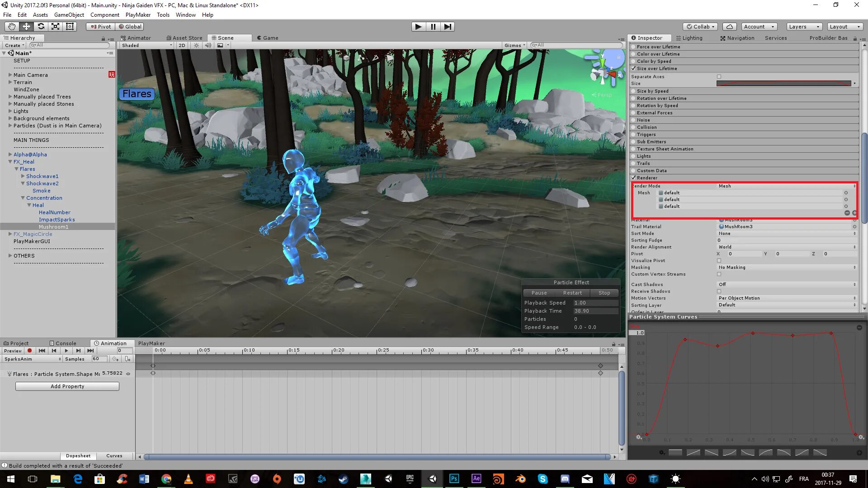Toggle scene lighting sun icon
This screenshot has width=868, height=488.
(196, 45)
